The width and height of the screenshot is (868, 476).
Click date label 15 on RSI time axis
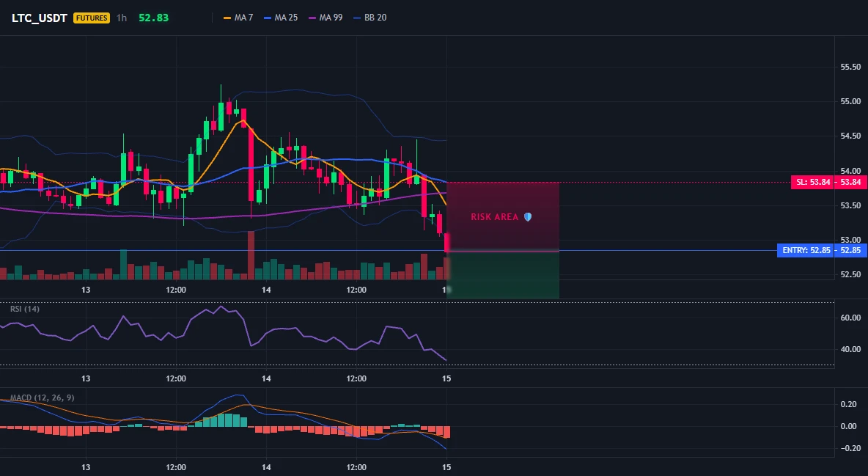[446, 379]
